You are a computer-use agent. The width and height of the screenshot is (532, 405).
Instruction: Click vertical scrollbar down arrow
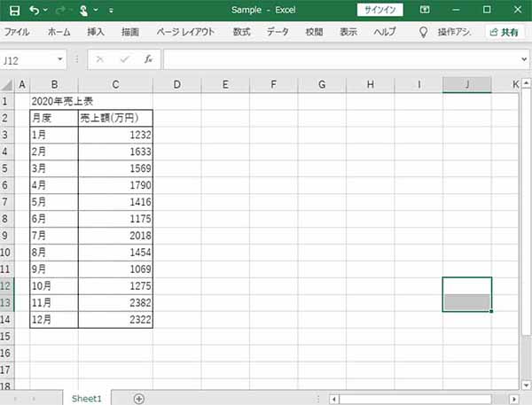526,386
